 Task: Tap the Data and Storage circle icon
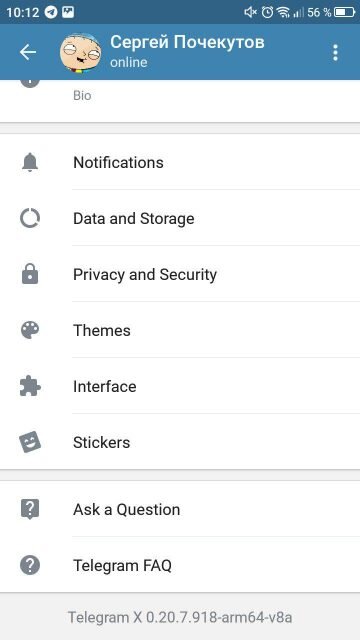click(x=30, y=218)
